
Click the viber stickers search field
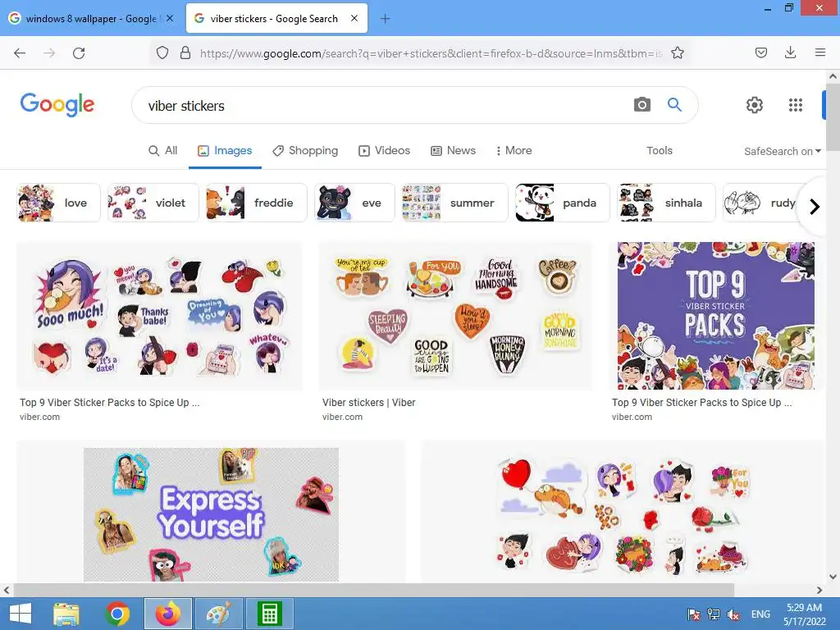[386, 106]
